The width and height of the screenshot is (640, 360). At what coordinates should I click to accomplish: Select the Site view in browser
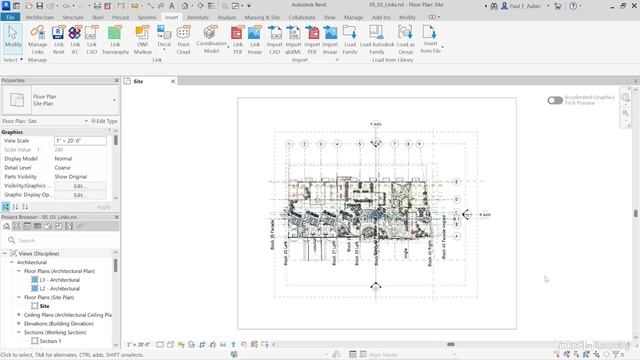click(44, 306)
